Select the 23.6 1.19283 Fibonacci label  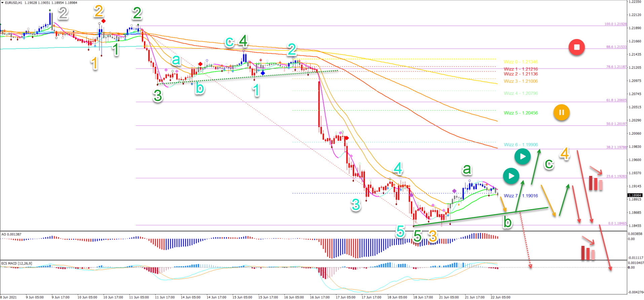pyautogui.click(x=616, y=176)
